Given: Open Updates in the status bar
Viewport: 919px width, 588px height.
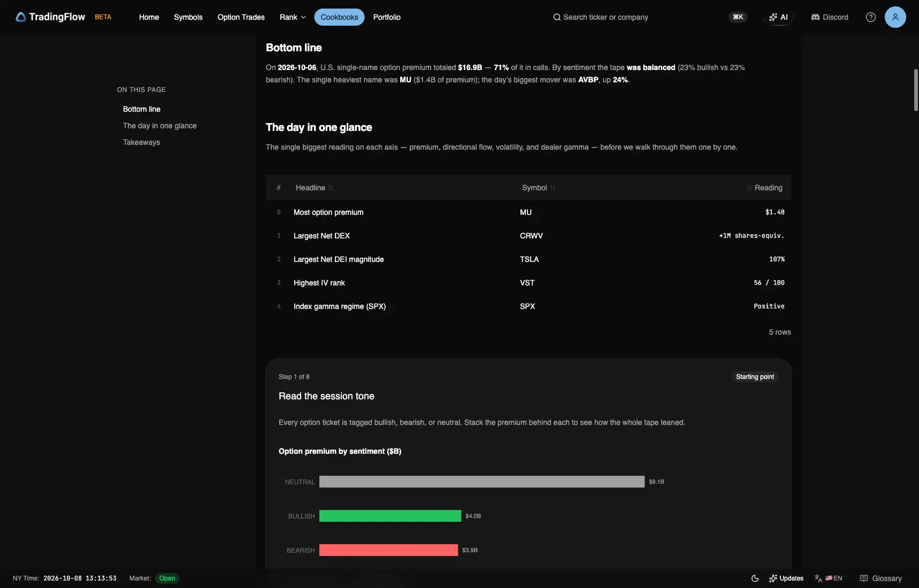Looking at the screenshot, I should [786, 578].
